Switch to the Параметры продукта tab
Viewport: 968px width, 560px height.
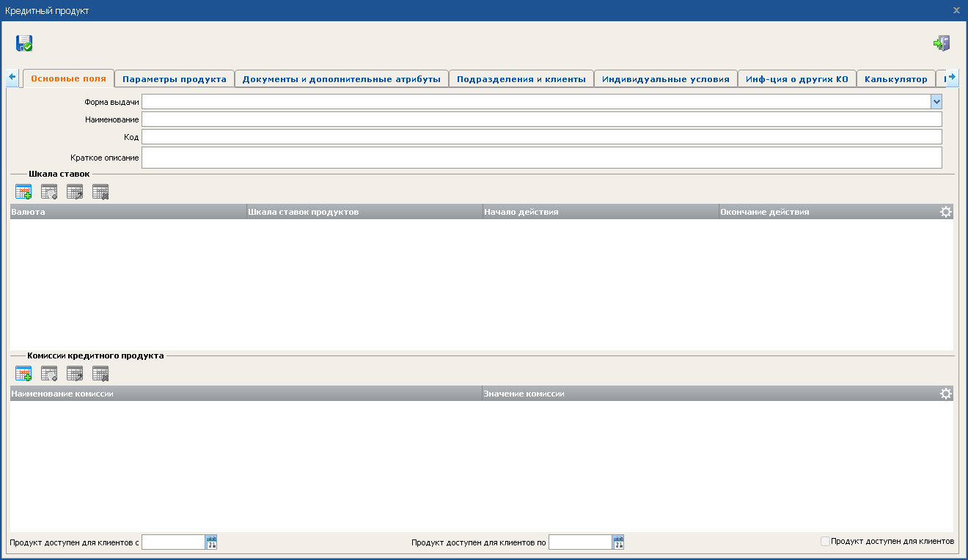click(x=175, y=79)
